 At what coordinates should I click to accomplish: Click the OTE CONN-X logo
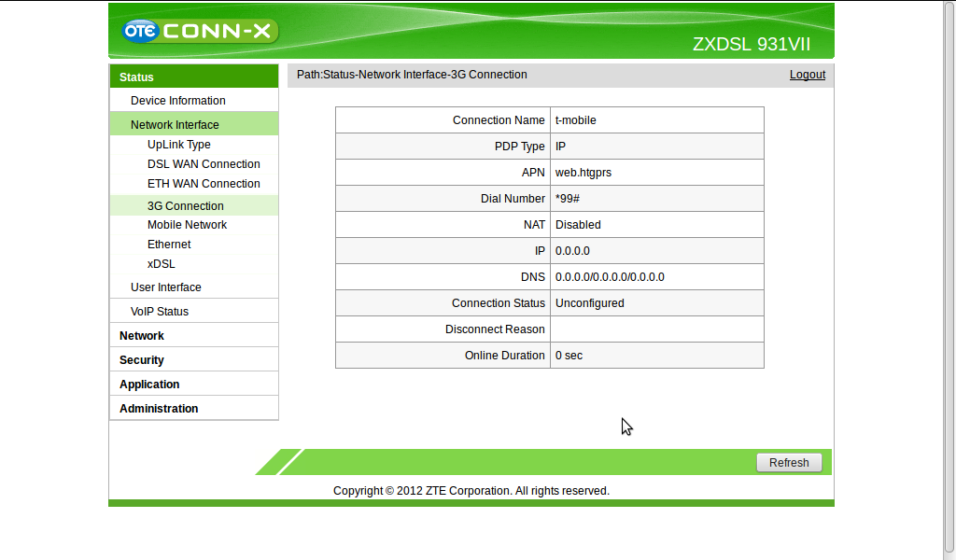pos(200,31)
